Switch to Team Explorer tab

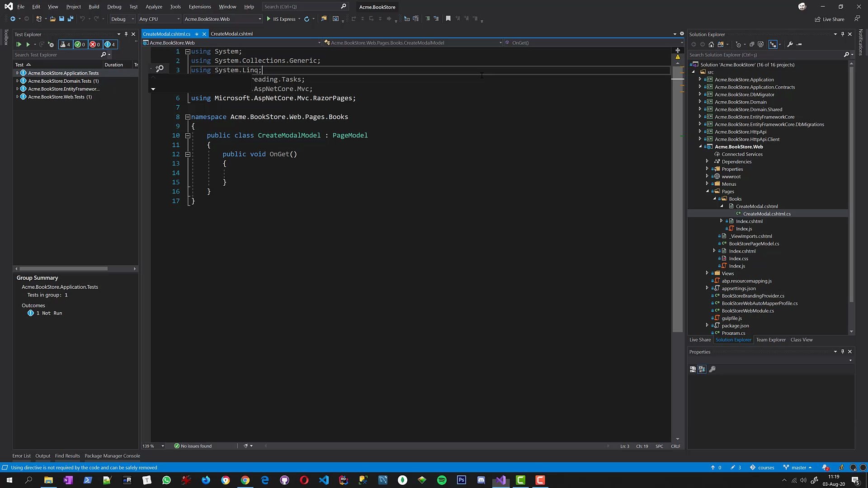point(771,340)
